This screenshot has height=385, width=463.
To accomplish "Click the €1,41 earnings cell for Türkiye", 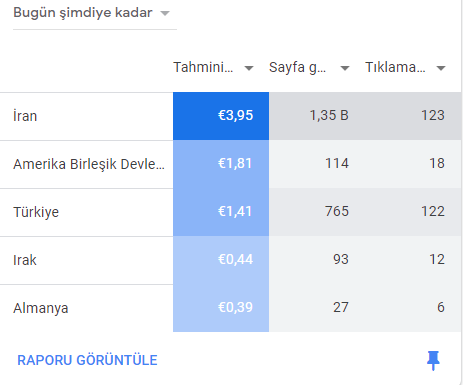I will click(x=221, y=212).
